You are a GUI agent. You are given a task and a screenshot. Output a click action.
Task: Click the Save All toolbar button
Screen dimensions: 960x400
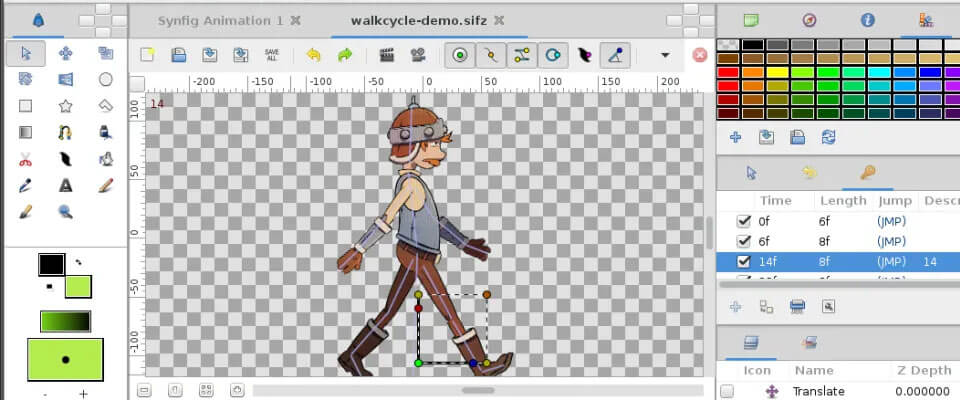click(x=272, y=55)
